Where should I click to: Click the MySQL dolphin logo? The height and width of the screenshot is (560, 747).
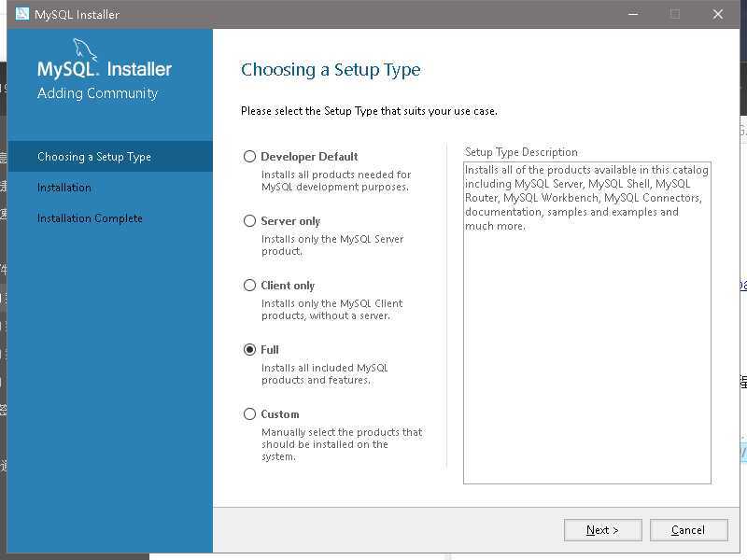coord(85,50)
